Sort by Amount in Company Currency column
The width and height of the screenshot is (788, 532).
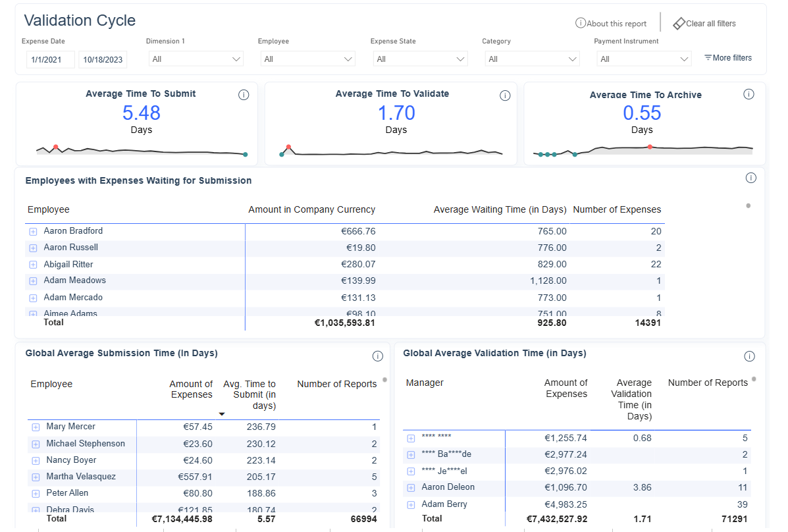[x=311, y=209]
